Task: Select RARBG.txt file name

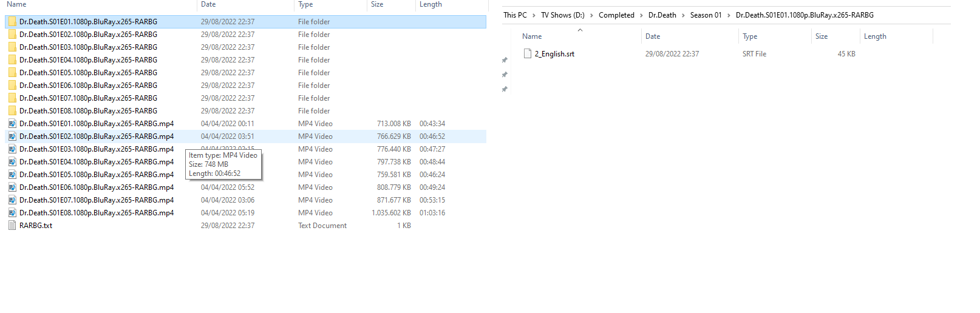Action: click(x=36, y=226)
